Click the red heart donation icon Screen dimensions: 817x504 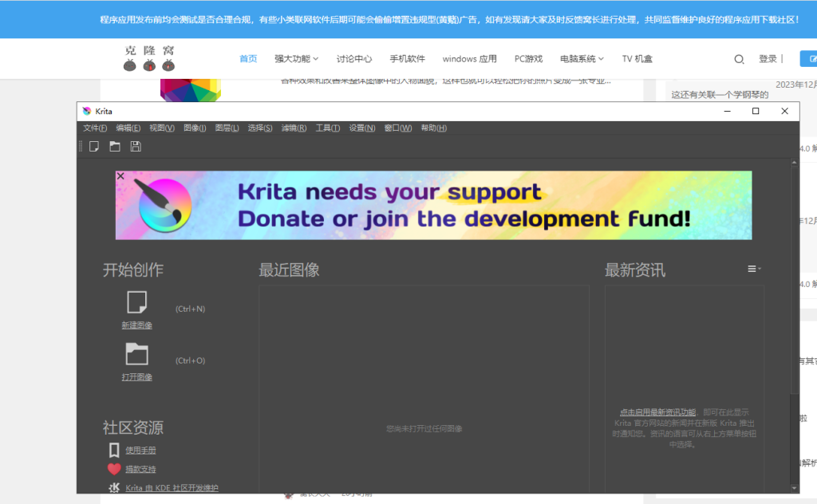(114, 469)
